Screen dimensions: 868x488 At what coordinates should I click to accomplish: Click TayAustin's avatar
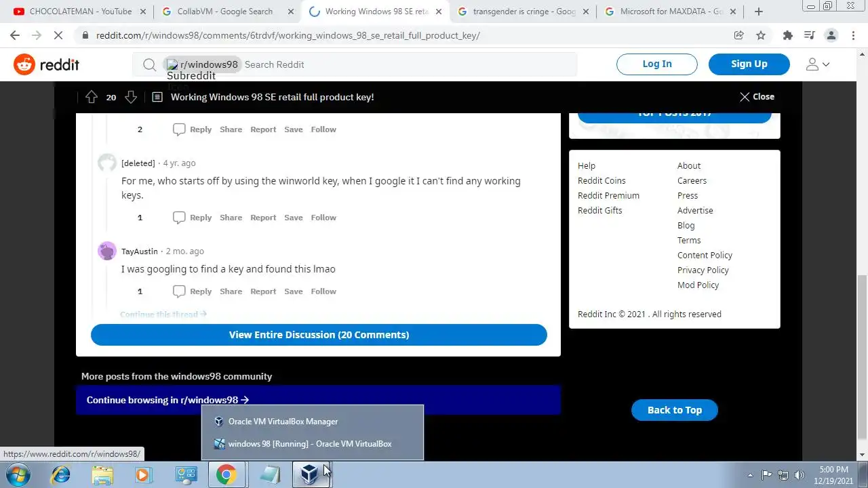pos(107,251)
